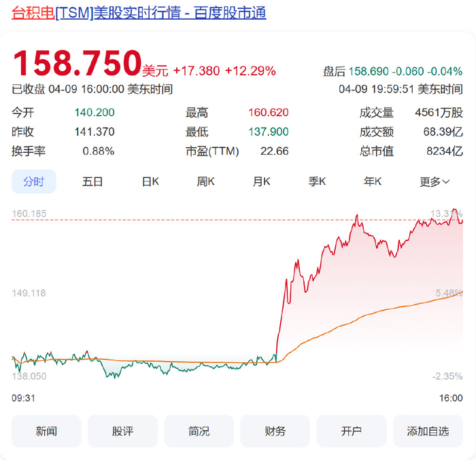Open the 股评 button
The image size is (476, 460).
pyautogui.click(x=122, y=431)
